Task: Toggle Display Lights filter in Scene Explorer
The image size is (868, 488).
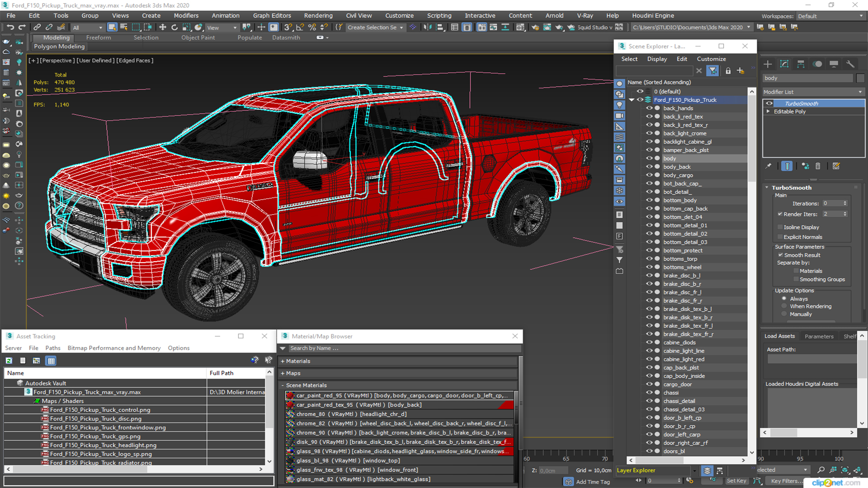Action: click(x=619, y=105)
